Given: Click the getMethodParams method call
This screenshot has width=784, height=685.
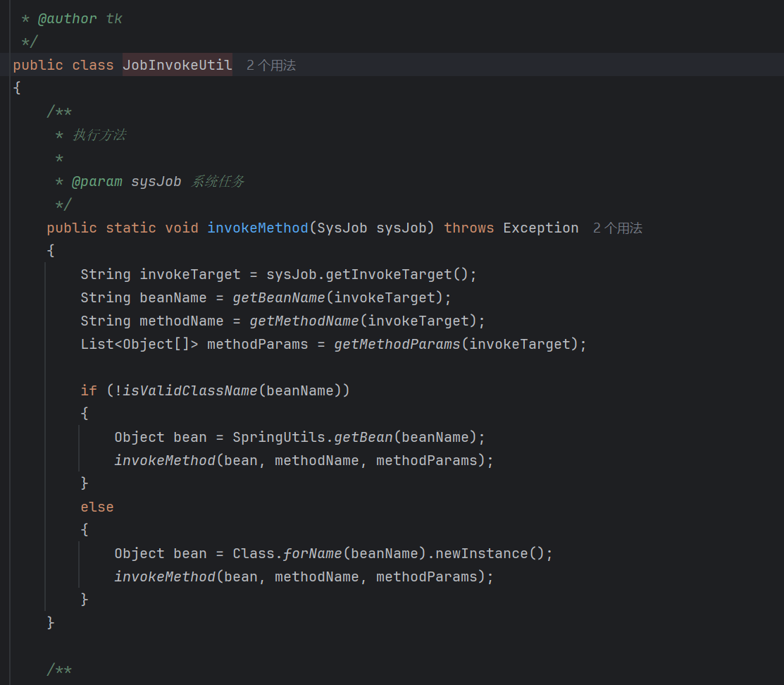Looking at the screenshot, I should tap(397, 344).
